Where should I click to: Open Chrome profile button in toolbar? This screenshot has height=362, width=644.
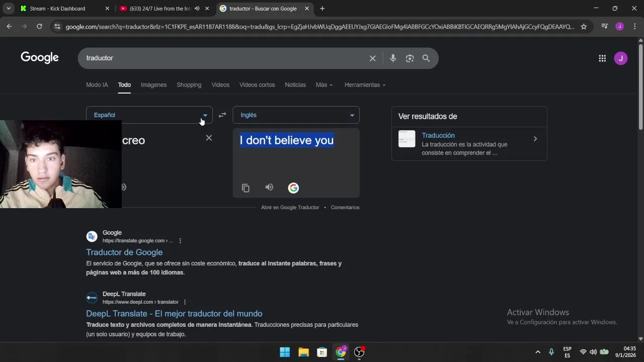click(619, 27)
